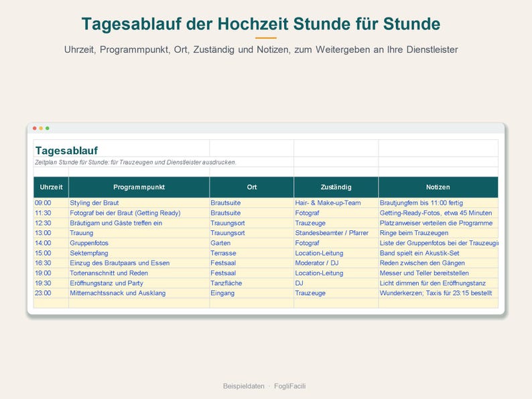
Task: Select the 'Eingang' location cell
Action: [251, 293]
